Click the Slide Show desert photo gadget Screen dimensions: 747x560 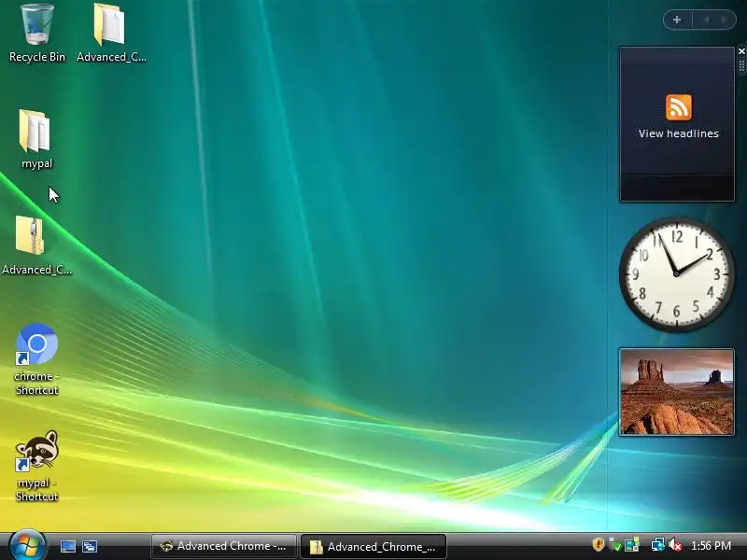(676, 391)
